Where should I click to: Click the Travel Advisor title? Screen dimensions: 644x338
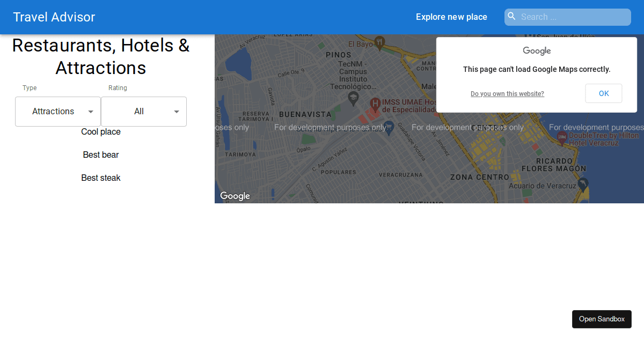[54, 17]
